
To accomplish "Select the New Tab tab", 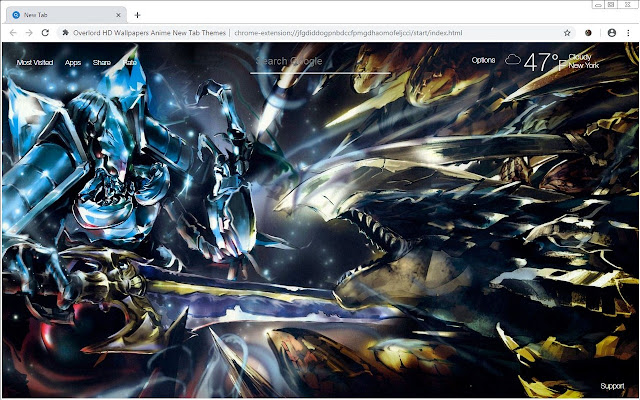I will point(66,15).
